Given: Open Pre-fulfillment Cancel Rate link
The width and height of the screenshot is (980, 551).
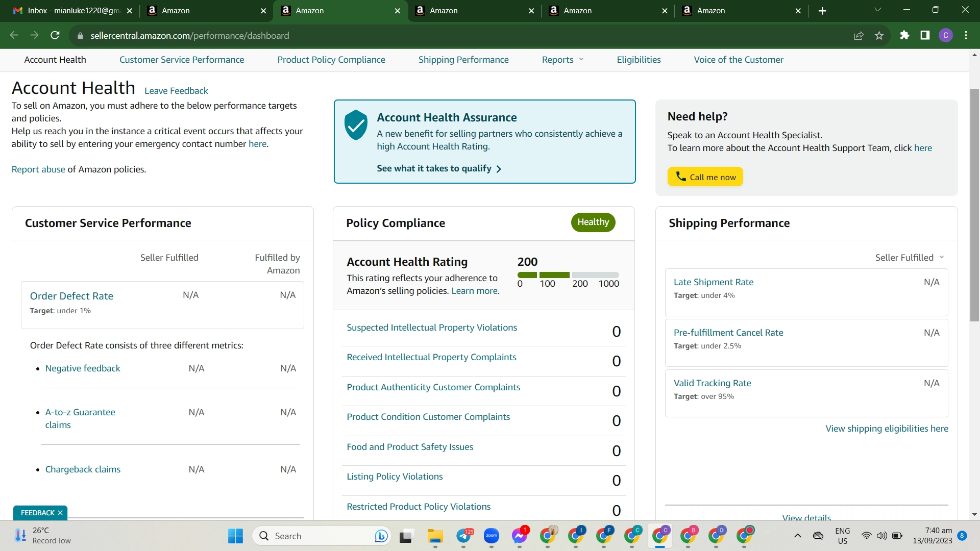Looking at the screenshot, I should coord(728,333).
